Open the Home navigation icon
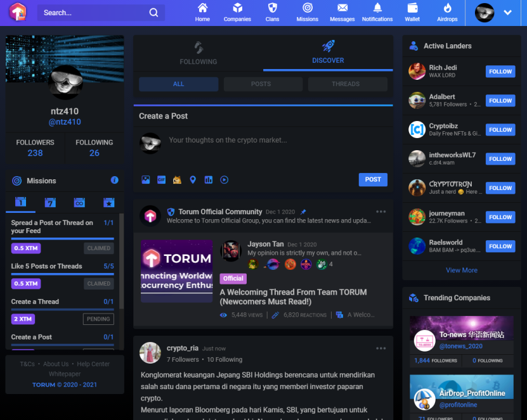 pos(202,8)
